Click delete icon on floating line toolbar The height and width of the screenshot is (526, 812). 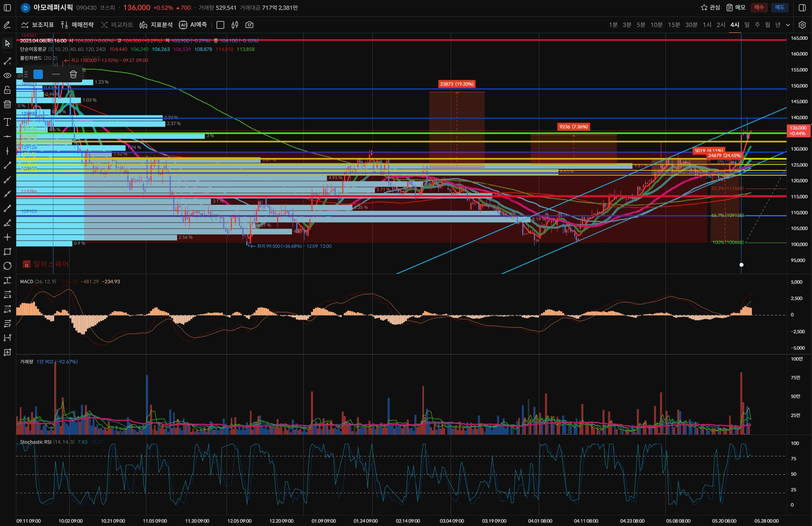point(73,74)
